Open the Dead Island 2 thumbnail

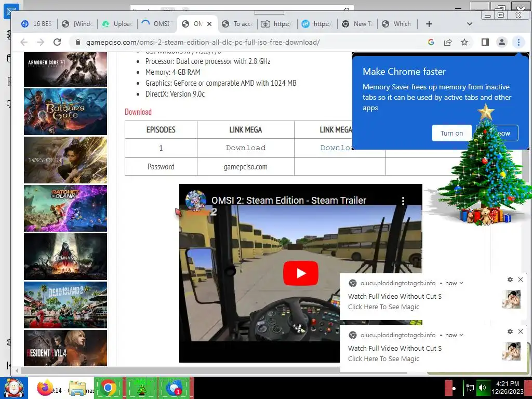65,304
